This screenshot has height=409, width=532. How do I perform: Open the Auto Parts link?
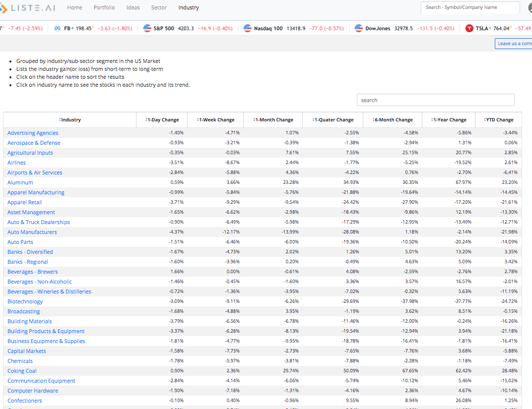tap(20, 242)
